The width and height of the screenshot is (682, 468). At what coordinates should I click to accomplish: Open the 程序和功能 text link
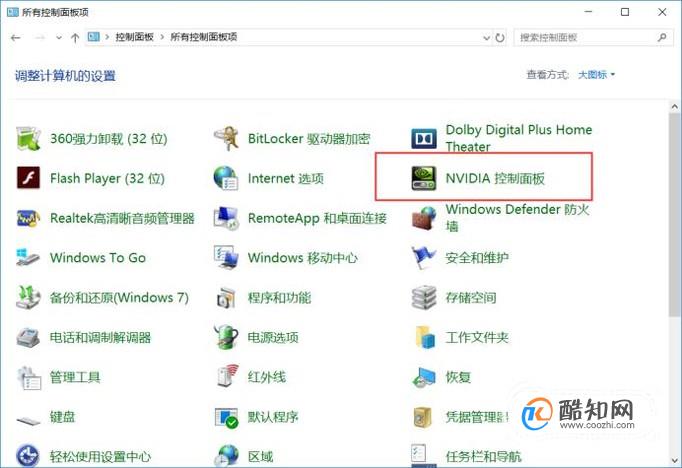click(x=279, y=298)
